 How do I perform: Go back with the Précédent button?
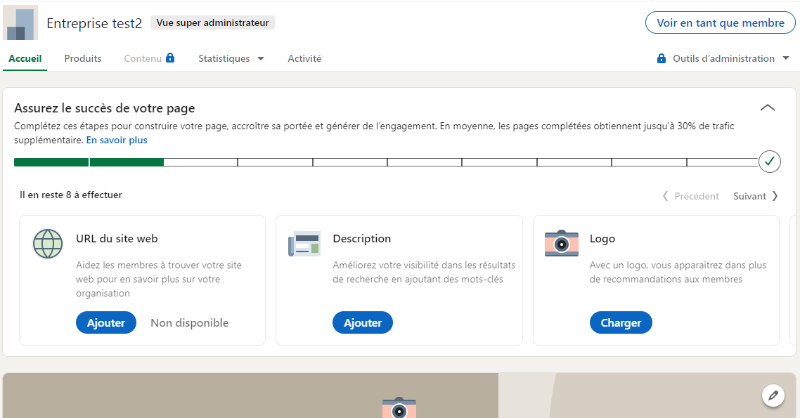691,196
